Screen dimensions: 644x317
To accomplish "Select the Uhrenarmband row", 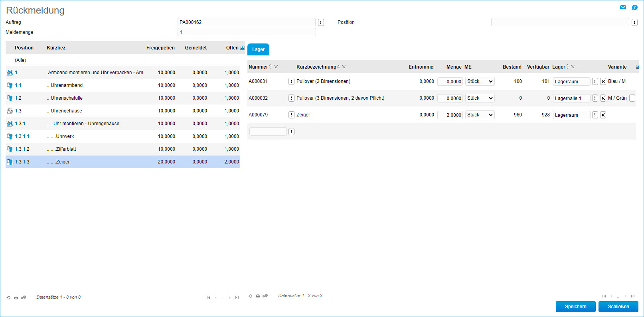I will click(123, 85).
